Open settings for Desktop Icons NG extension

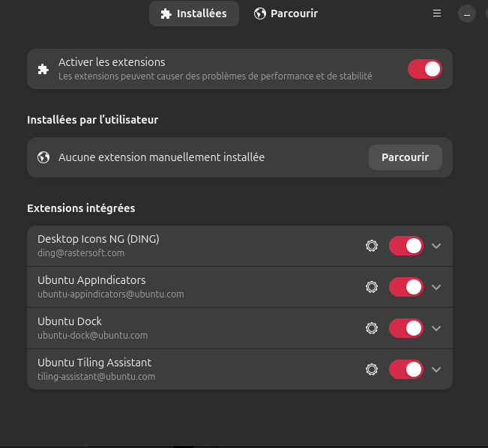371,246
